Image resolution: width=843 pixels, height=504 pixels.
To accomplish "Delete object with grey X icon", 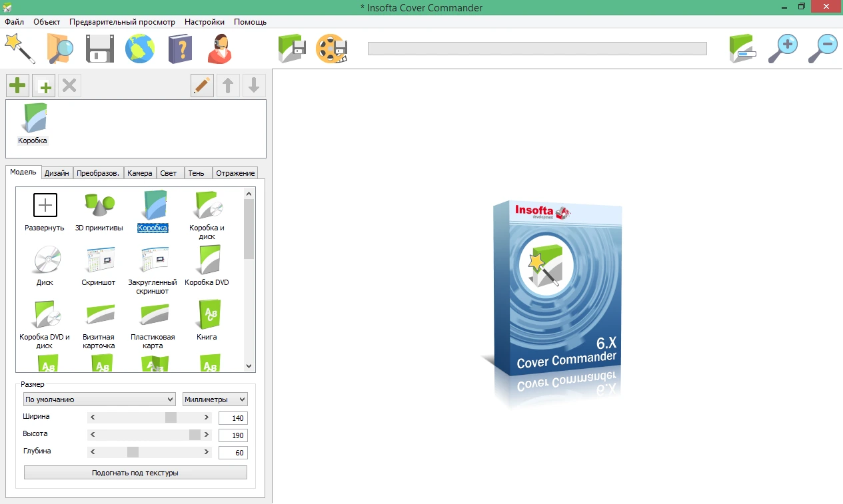I will [x=69, y=86].
